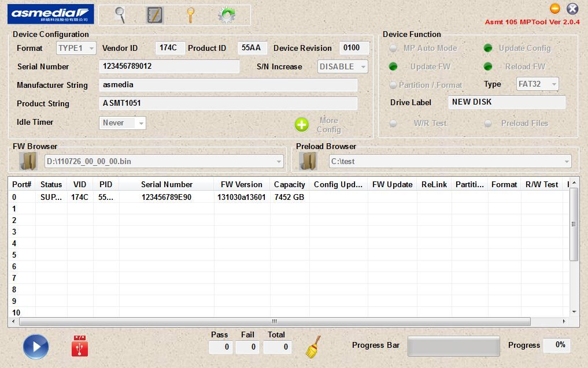Open the notebook edit config icon

(x=154, y=16)
